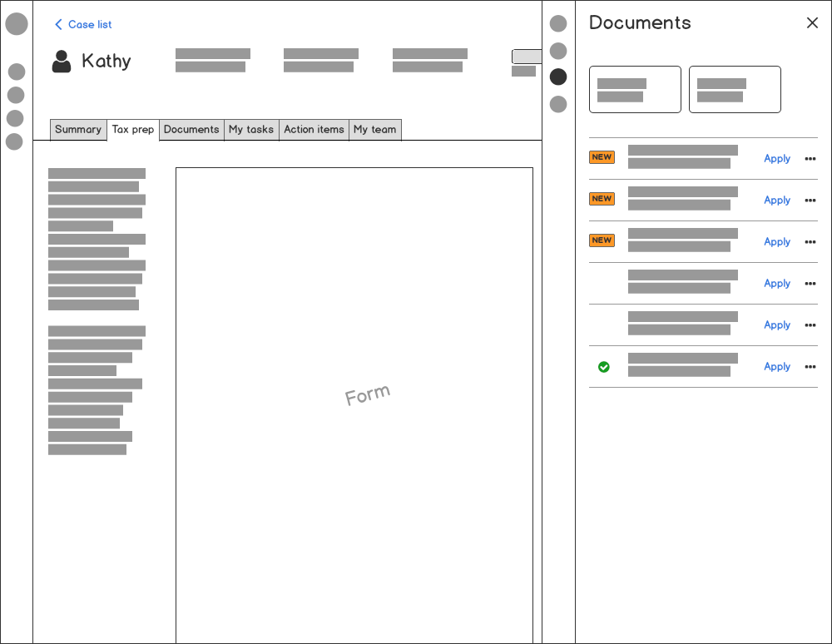Apply the fifth document row, above the green-check row
832x644 pixels.
[777, 324]
